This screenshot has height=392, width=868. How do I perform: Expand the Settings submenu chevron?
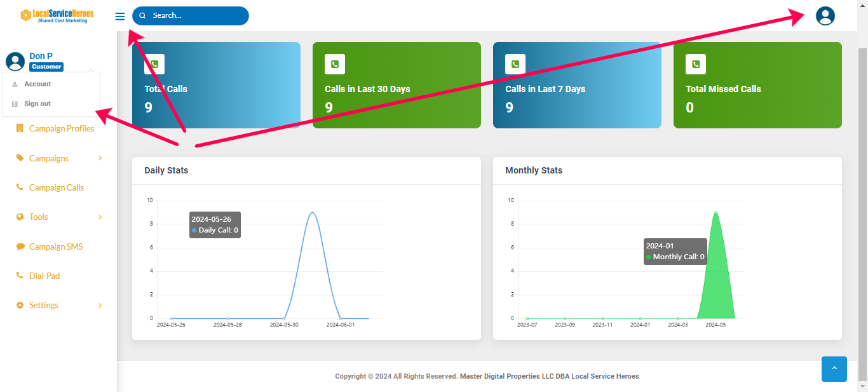100,306
